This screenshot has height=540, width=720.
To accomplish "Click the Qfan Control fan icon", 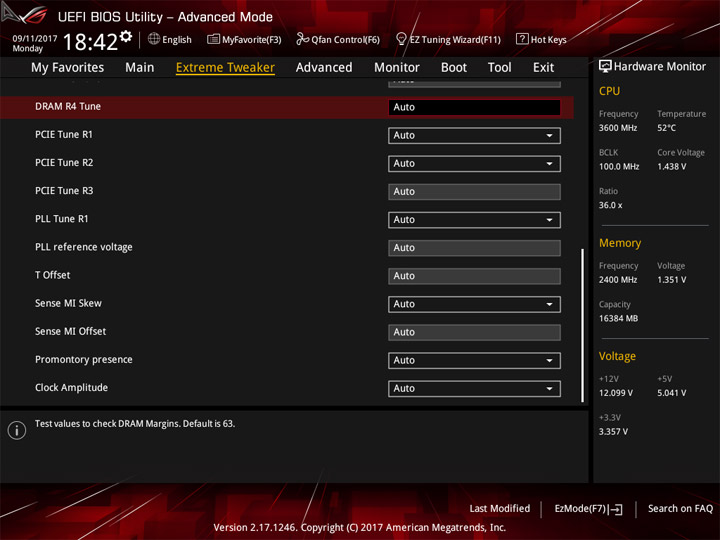I will click(302, 39).
